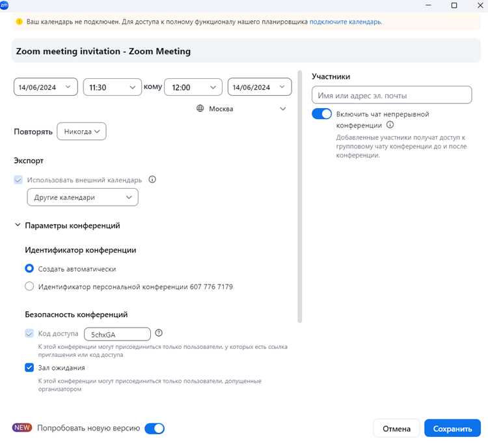
Task: Select personal meeting ID 607 776 7179
Action: pos(29,287)
